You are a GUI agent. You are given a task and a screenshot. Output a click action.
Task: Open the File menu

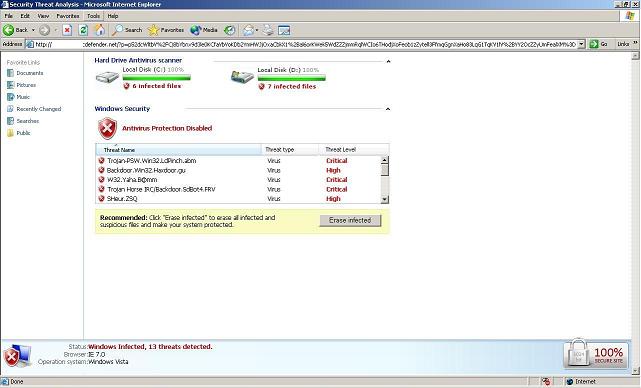pos(9,16)
